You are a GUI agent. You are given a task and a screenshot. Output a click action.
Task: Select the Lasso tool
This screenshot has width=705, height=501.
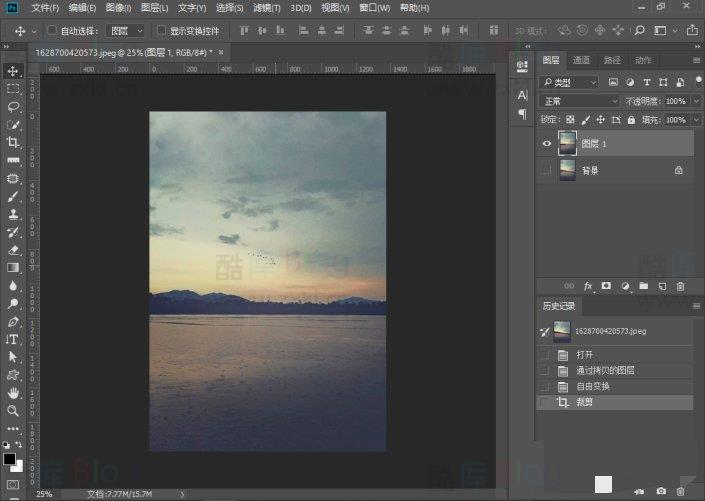[13, 107]
